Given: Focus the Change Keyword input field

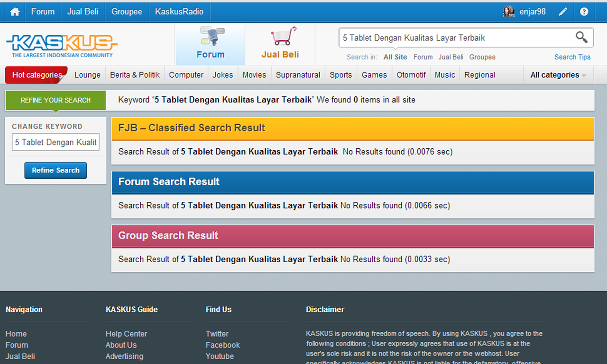Looking at the screenshot, I should tap(55, 142).
